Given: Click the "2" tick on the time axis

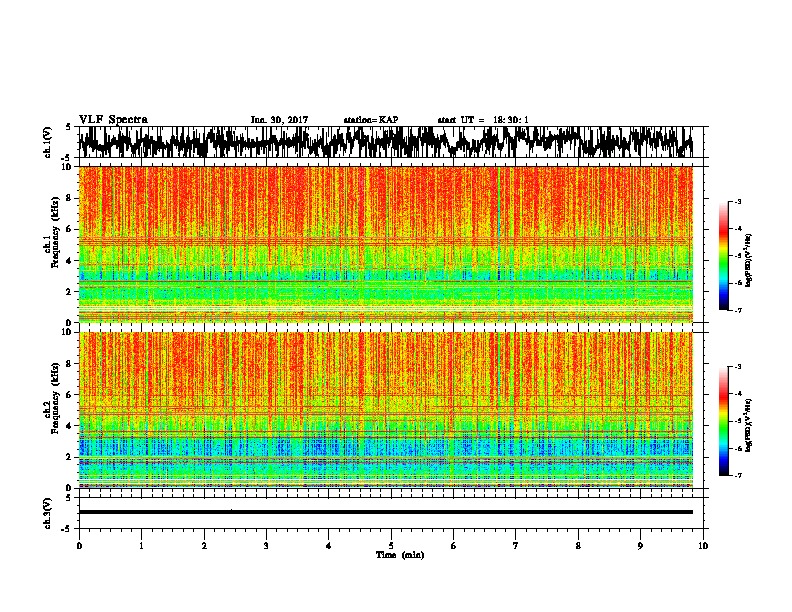Looking at the screenshot, I should click(x=204, y=546).
